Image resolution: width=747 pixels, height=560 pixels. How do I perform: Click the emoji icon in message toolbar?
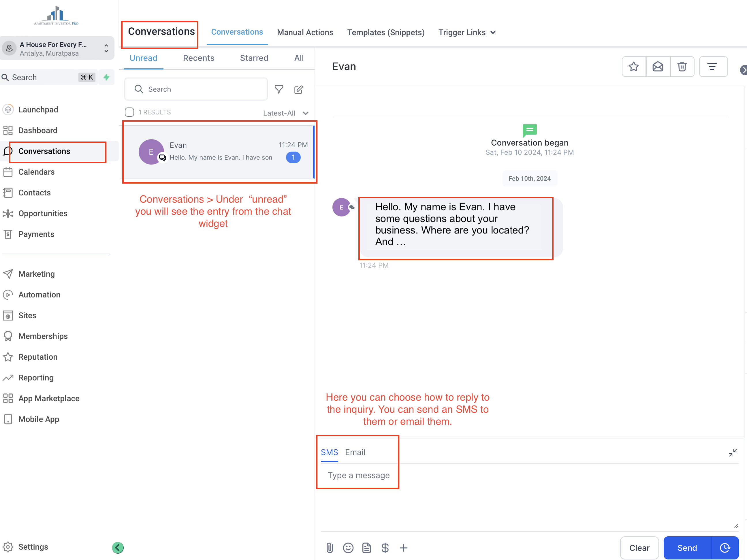pos(348,546)
